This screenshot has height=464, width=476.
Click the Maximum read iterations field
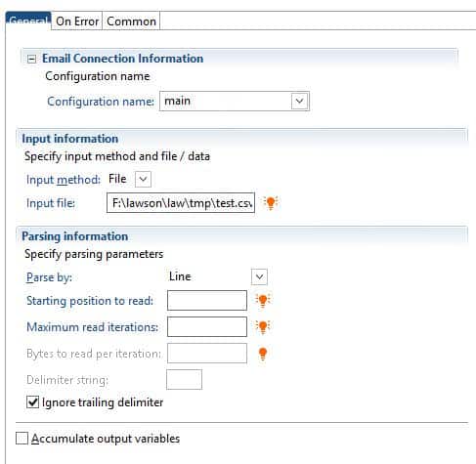(207, 327)
